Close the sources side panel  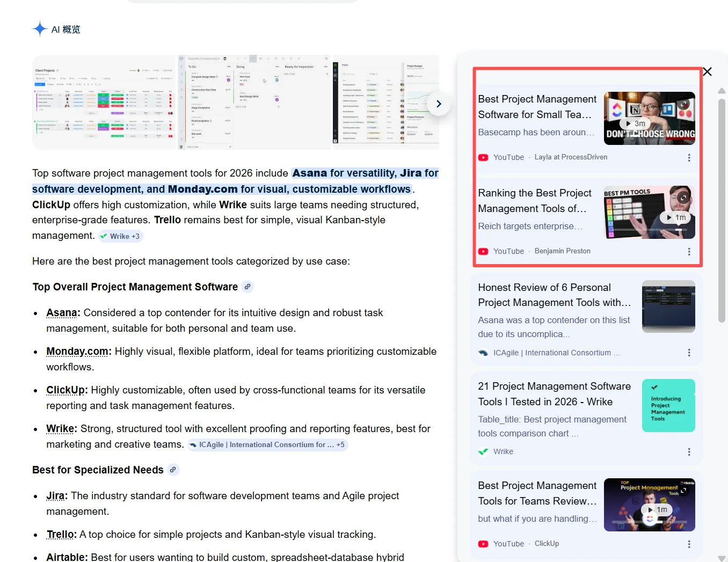tap(707, 72)
